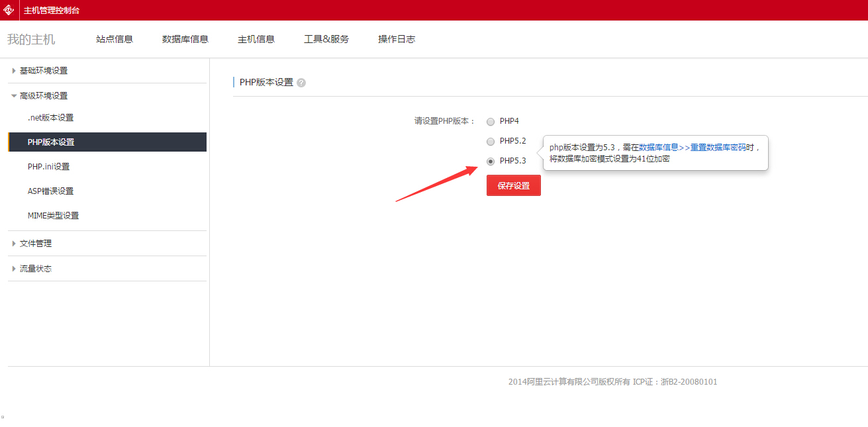868x427 pixels.
Task: Select the PHP4 radio button
Action: coord(491,122)
